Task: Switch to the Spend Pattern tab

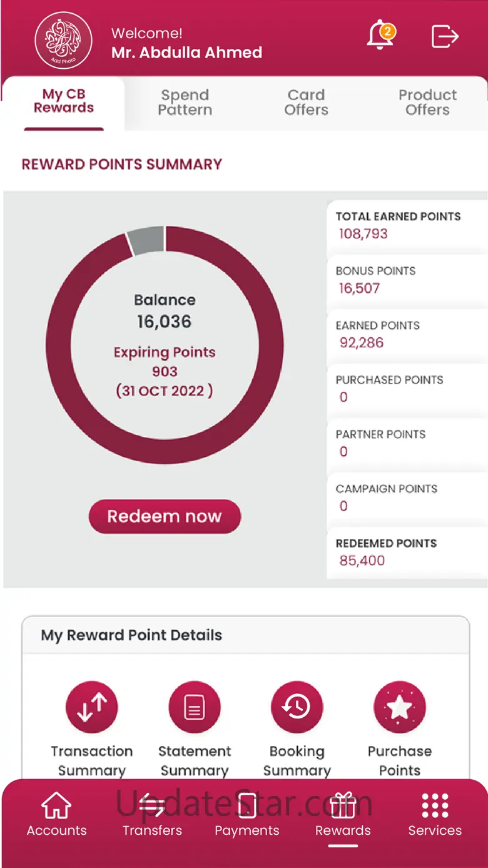Action: (185, 103)
